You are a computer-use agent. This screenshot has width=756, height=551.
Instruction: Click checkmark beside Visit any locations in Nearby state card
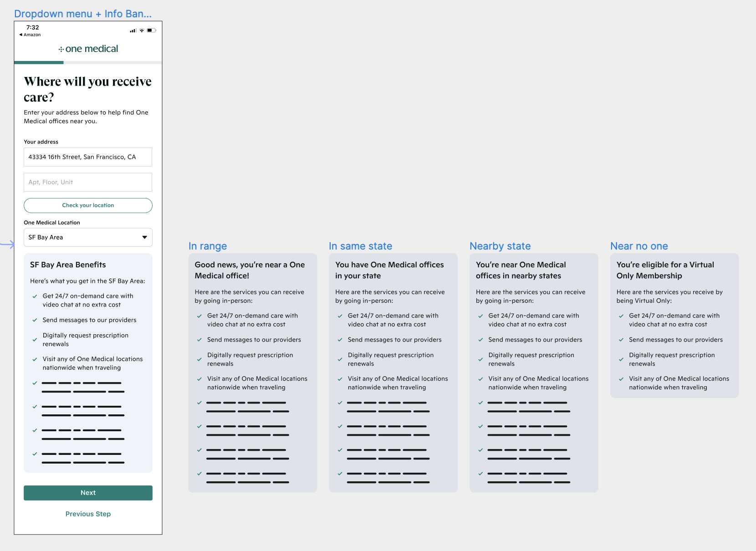[480, 379]
